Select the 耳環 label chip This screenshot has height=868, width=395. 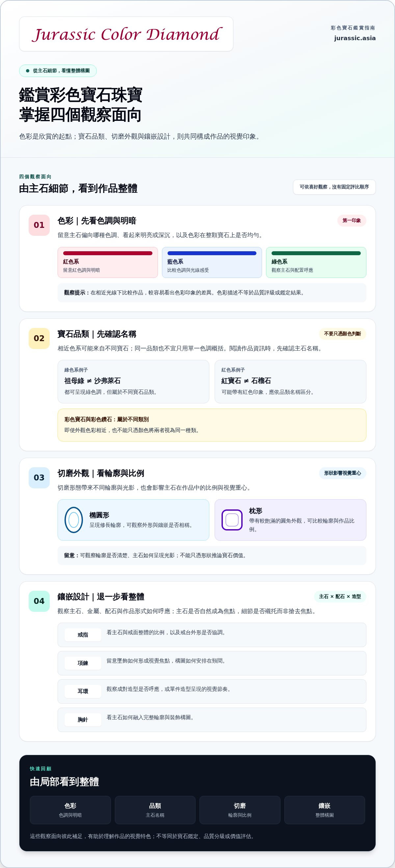(83, 692)
